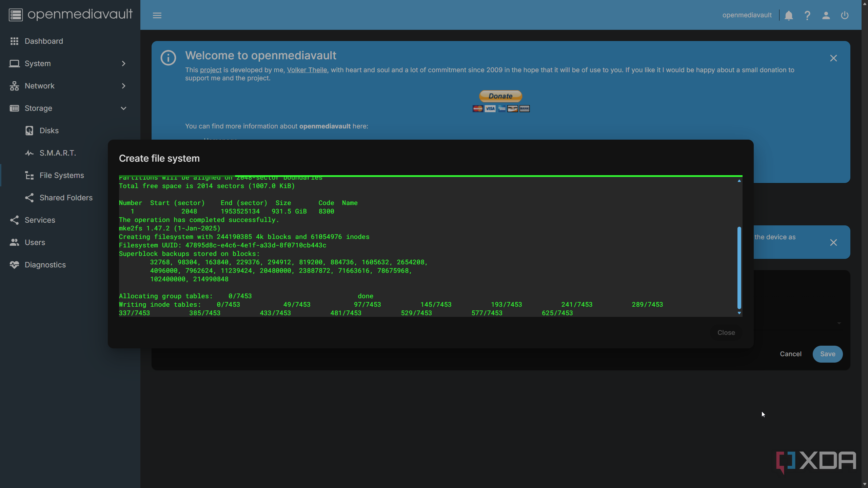Click the 'Total free space is 2014 sectors' line
868x488 pixels.
pos(207,186)
